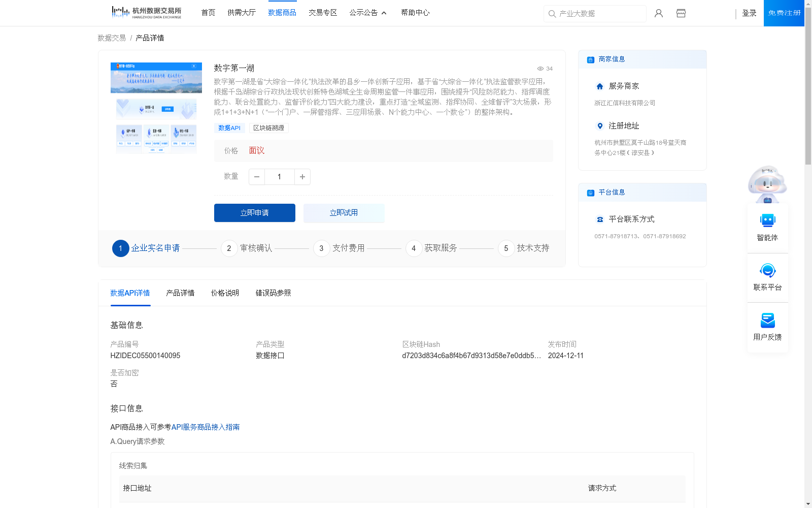Open the 智能体 robot icon
Viewport: 812px width, 508px height.
(767, 220)
